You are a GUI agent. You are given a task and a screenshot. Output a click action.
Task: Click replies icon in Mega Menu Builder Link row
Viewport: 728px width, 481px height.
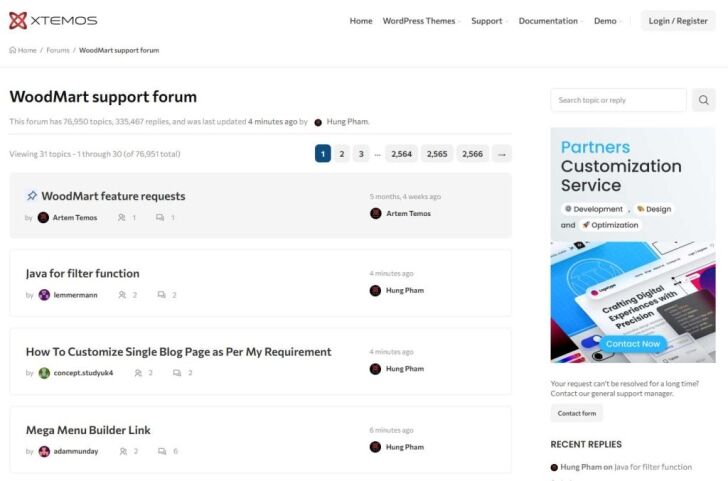tap(162, 451)
